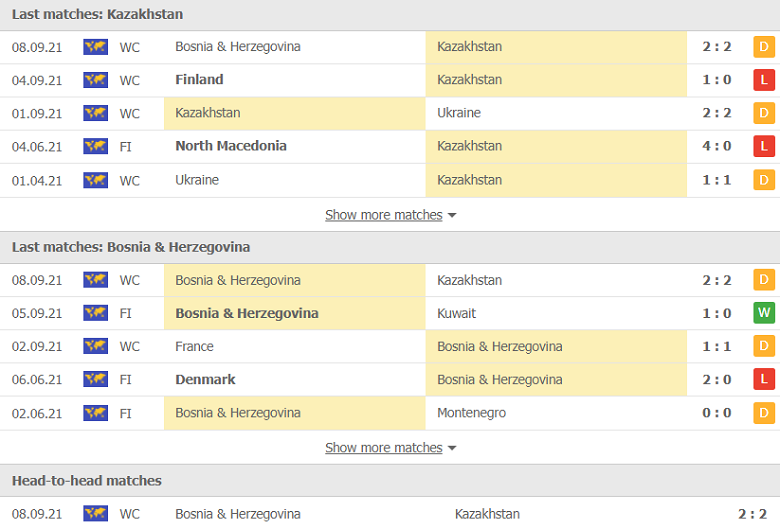Image resolution: width=780 pixels, height=529 pixels.
Task: Click Ukraine in 01.09.21 row
Action: pyautogui.click(x=459, y=113)
